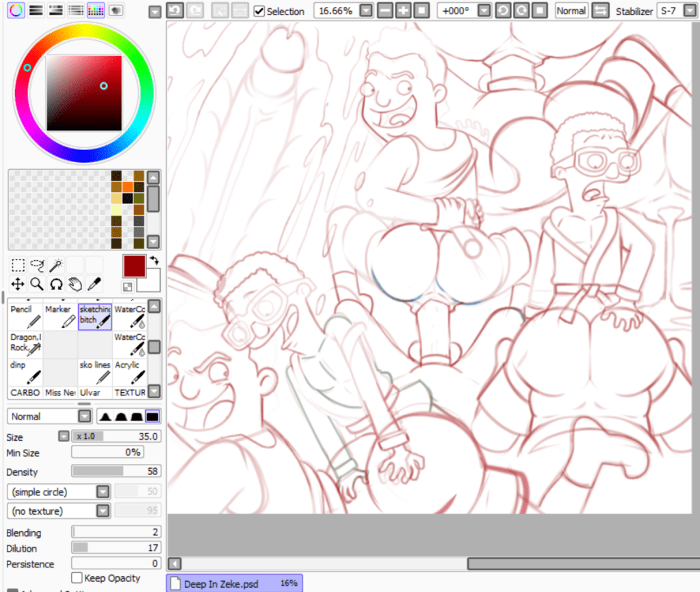Grab the Hand pan tool
Viewport: 700px width, 592px height.
coord(74,283)
